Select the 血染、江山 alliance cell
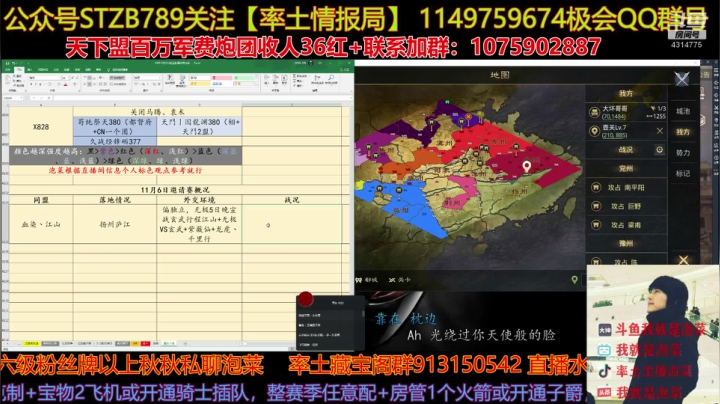 tap(41, 224)
